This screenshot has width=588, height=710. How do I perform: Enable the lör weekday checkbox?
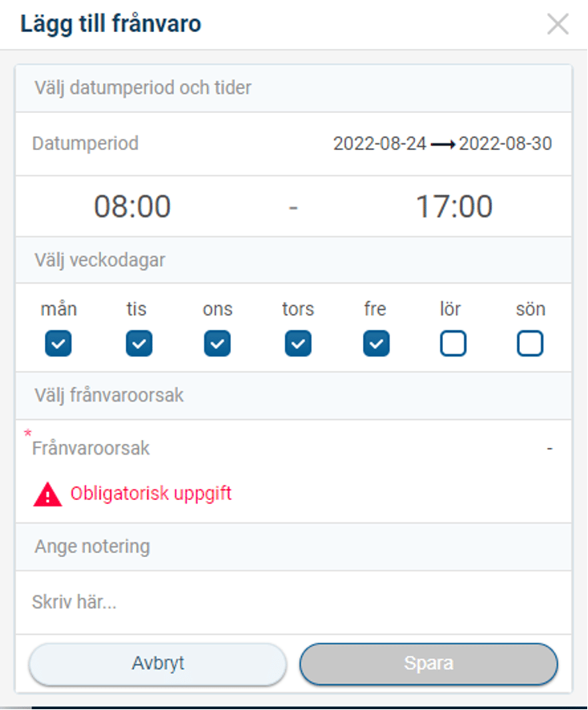453,344
